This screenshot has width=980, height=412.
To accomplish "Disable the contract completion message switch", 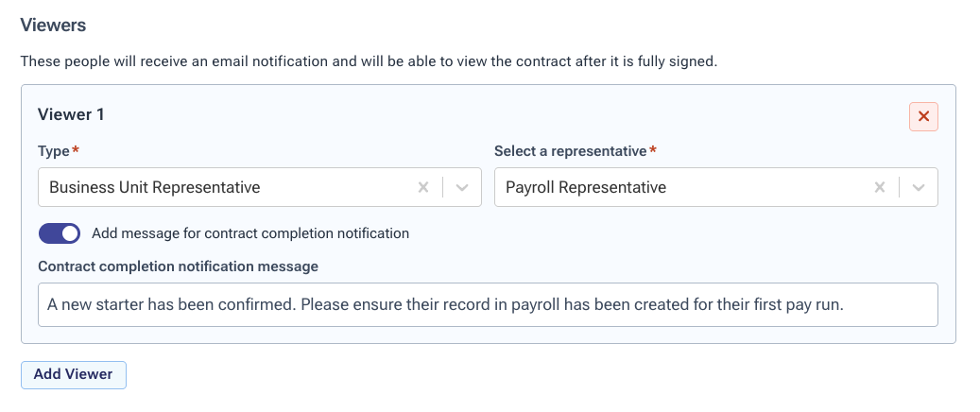I will click(59, 233).
